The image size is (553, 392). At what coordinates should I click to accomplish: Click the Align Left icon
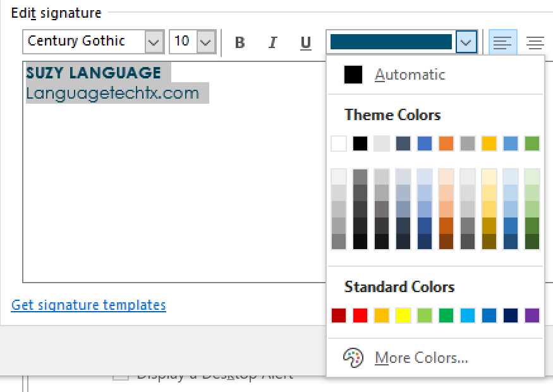[502, 43]
